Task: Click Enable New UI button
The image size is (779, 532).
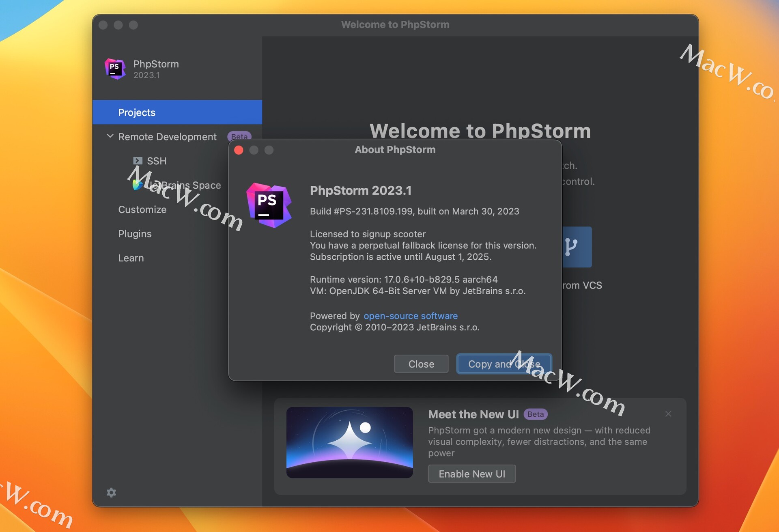Action: 472,474
